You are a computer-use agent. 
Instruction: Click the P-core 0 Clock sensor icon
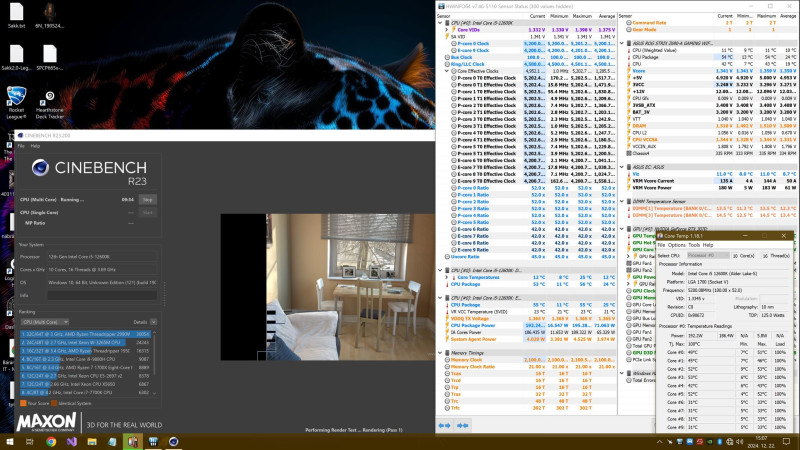454,44
